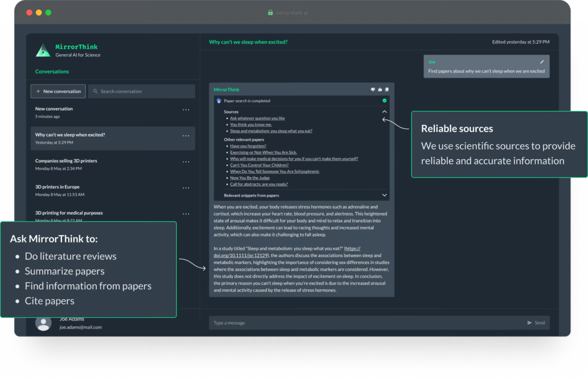The image size is (588, 378).
Task: Open options menu for '3D printers in Europe'
Action: click(x=186, y=188)
